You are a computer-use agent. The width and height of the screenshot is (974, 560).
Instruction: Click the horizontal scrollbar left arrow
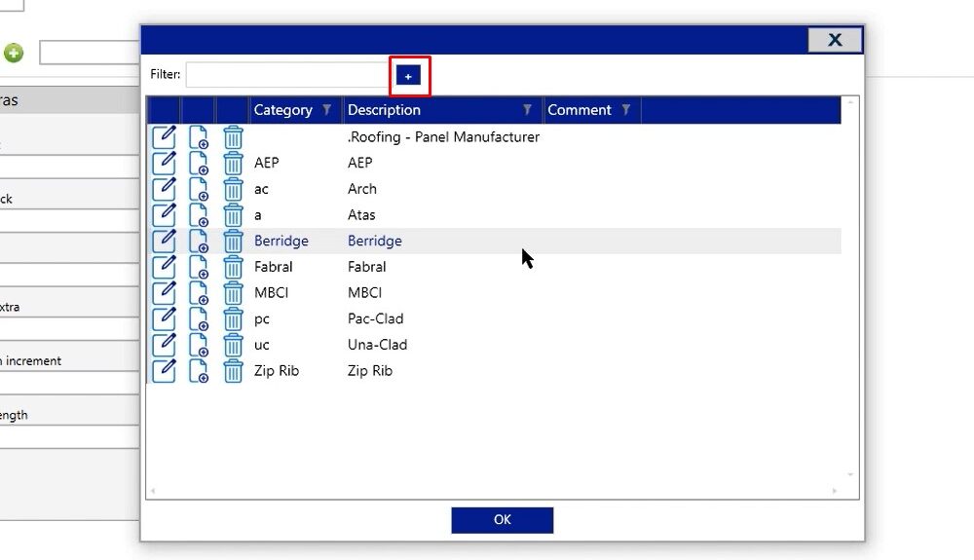click(153, 491)
